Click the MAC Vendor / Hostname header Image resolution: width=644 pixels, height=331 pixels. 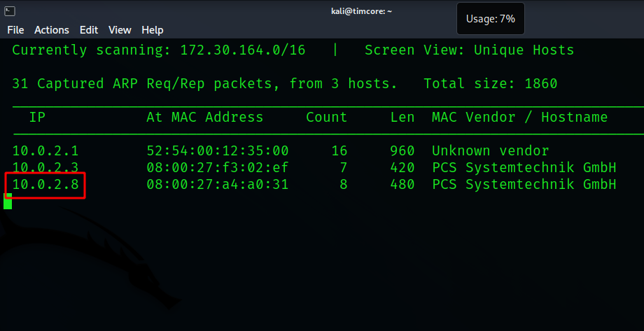click(x=519, y=117)
